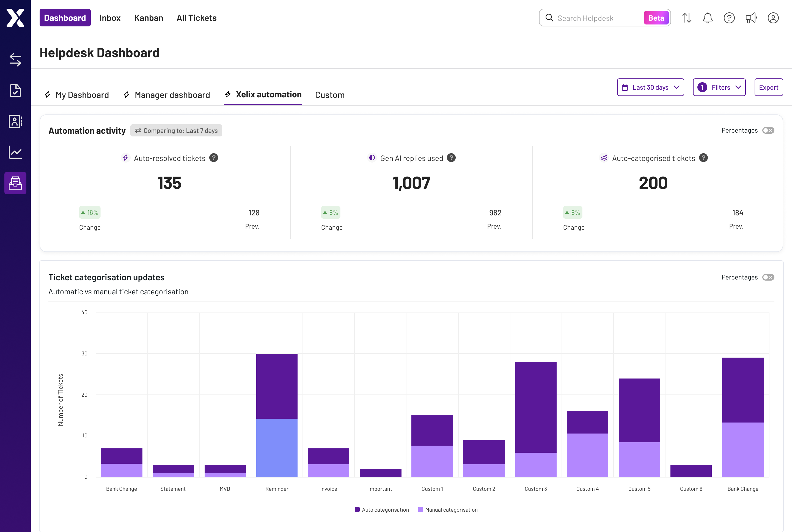The width and height of the screenshot is (792, 532).
Task: Open the document checkmark sidebar icon
Action: tap(15, 91)
